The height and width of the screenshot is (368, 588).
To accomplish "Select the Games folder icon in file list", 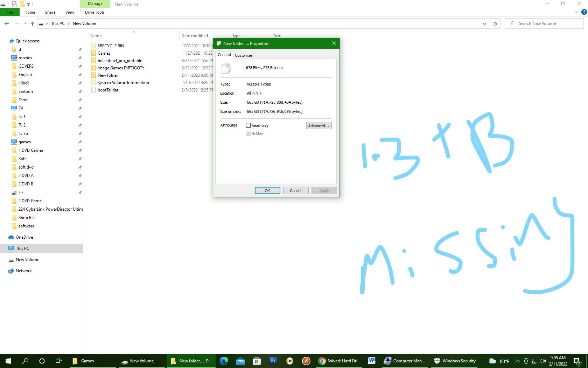I will click(93, 53).
